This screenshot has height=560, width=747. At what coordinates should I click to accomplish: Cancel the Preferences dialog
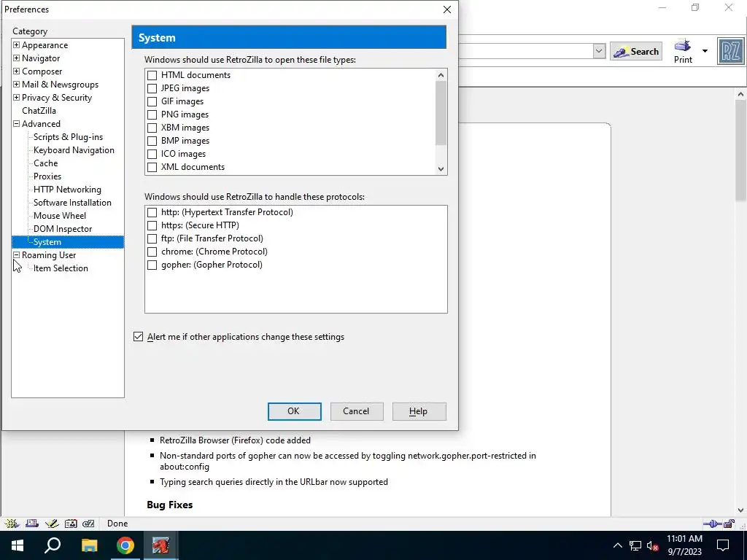(356, 411)
